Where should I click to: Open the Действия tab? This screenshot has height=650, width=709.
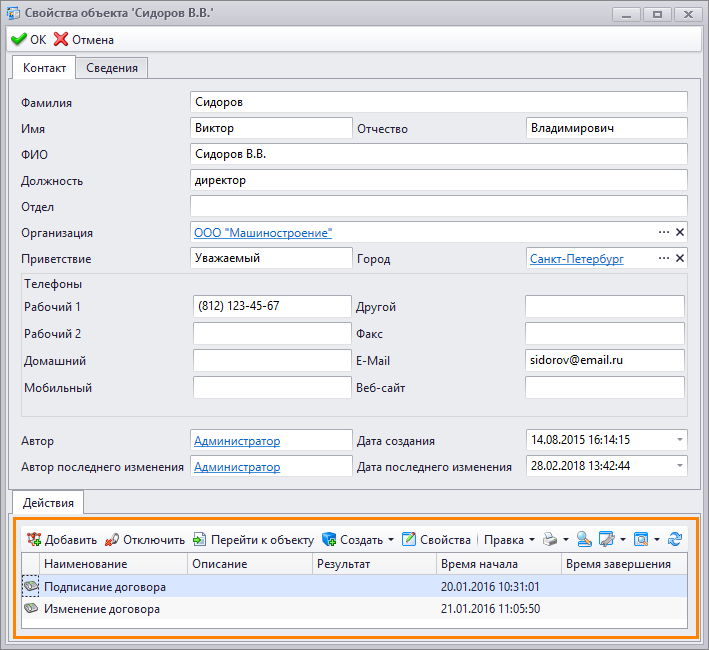(48, 503)
